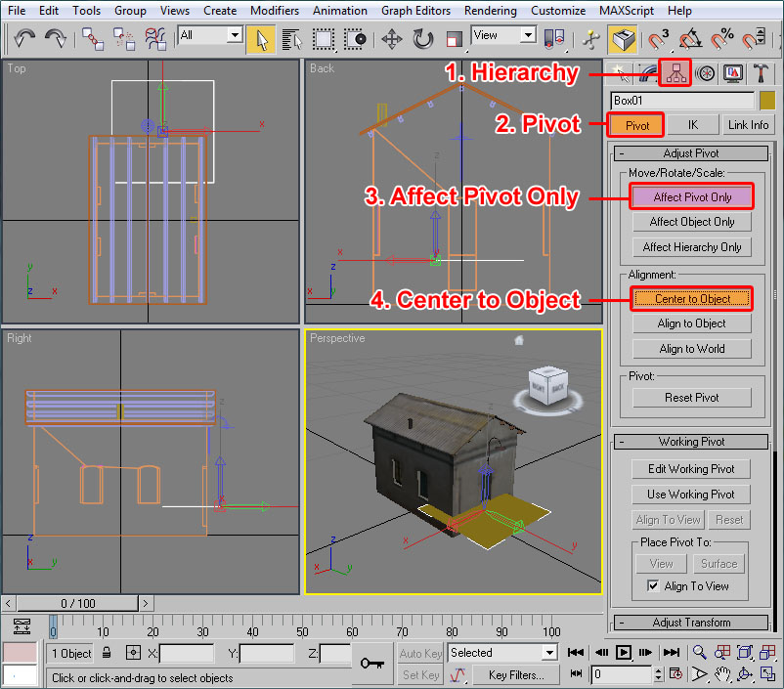Open the Modifiers menu

click(275, 11)
